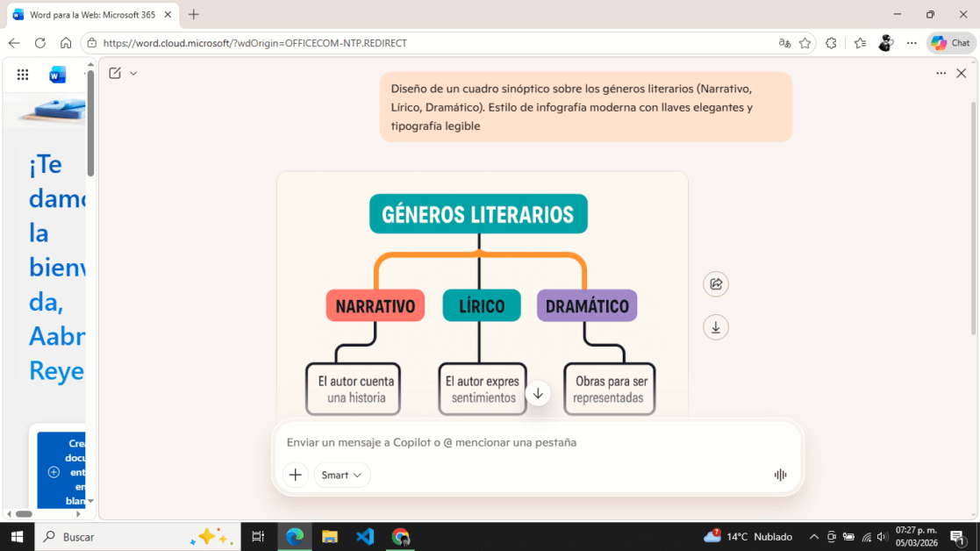Screen dimensions: 980x551
Task: Open Visual Studio Code from taskbar
Action: (365, 536)
